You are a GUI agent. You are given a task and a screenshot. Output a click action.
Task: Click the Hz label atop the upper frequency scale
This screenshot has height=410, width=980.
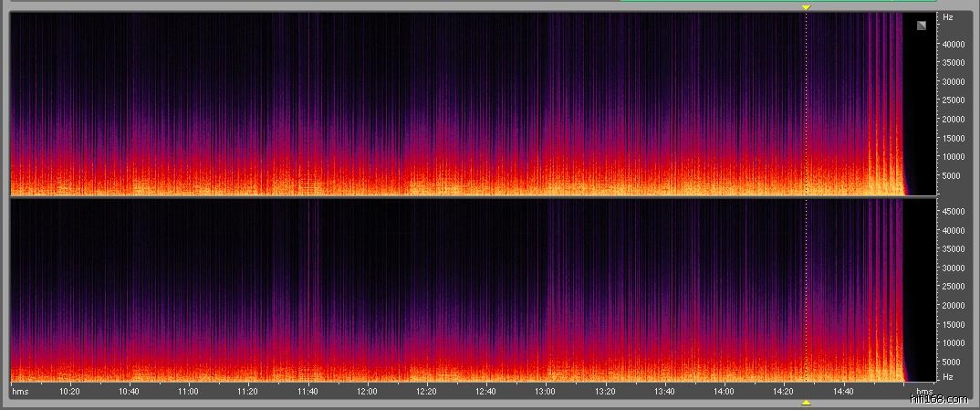948,17
